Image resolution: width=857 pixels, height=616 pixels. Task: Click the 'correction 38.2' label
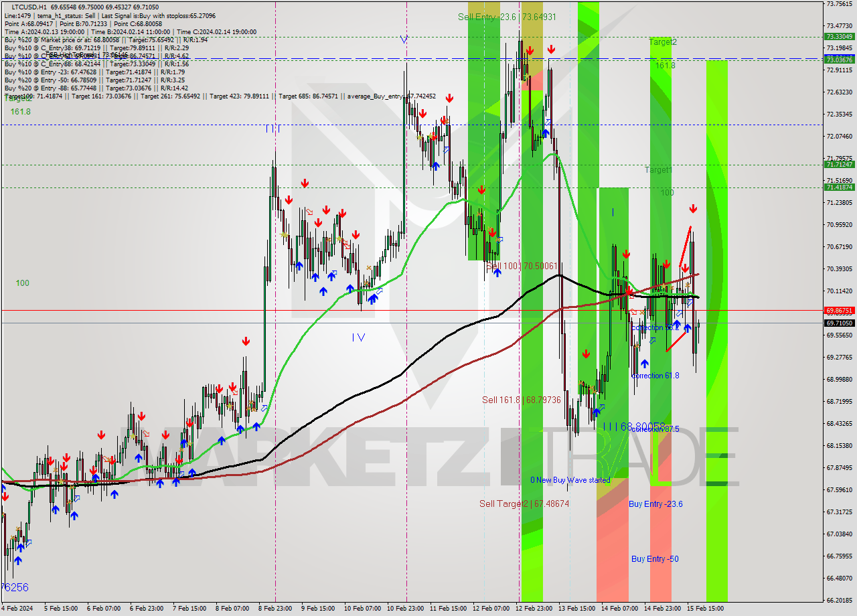(x=655, y=328)
